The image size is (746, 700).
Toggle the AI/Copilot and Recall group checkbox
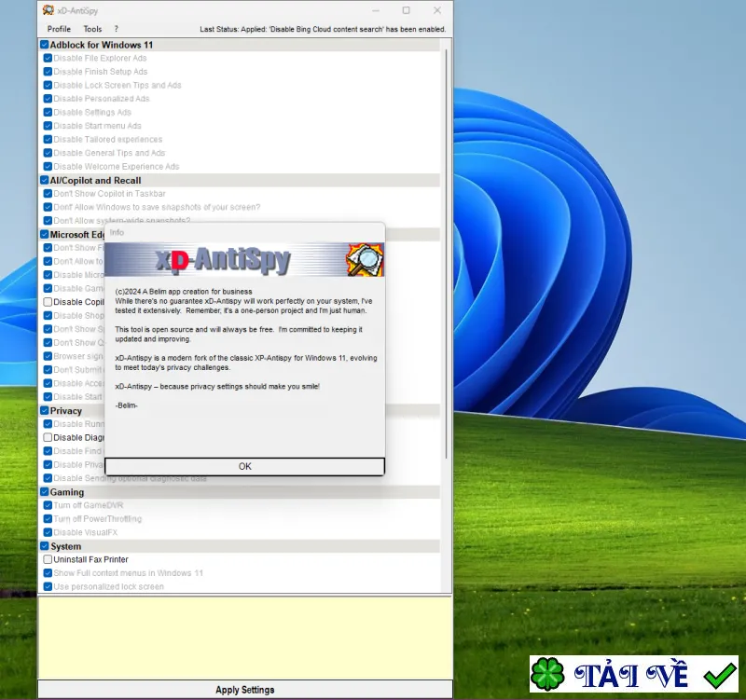point(45,180)
